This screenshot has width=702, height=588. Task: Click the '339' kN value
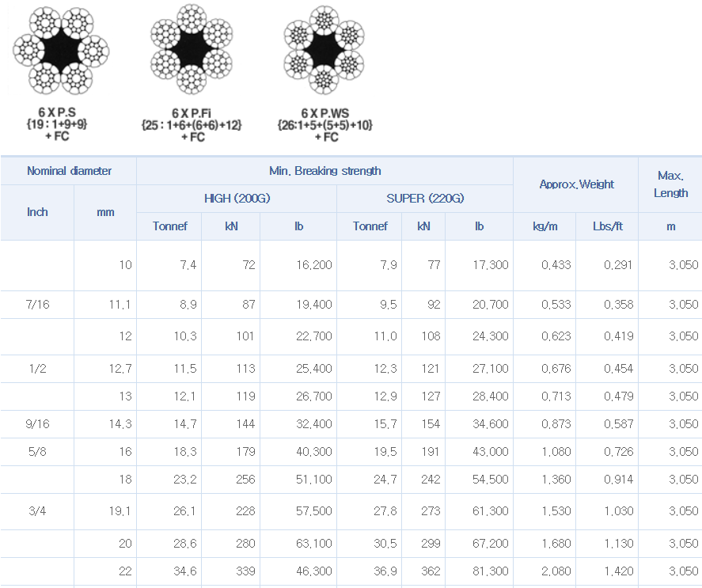245,571
